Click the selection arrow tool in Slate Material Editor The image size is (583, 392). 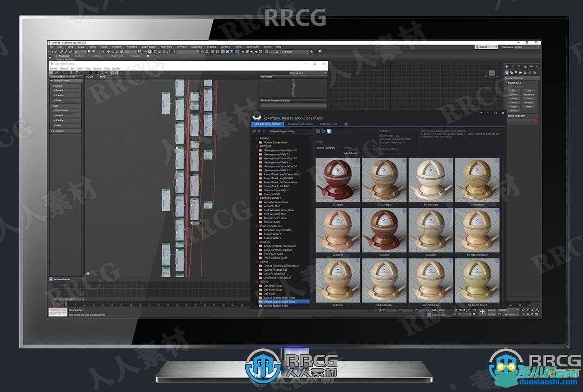click(51, 73)
